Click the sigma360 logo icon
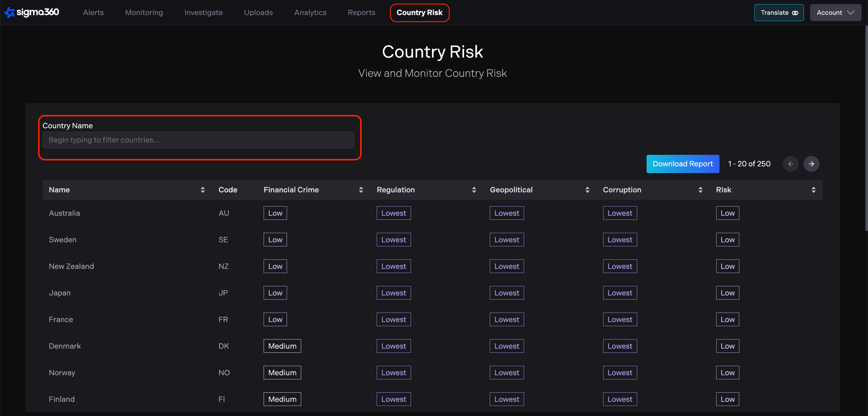868x416 pixels. (x=9, y=12)
